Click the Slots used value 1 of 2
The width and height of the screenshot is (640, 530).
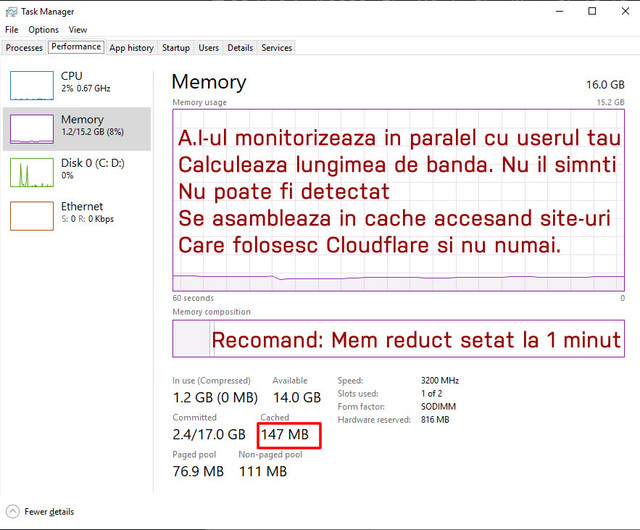tap(431, 394)
